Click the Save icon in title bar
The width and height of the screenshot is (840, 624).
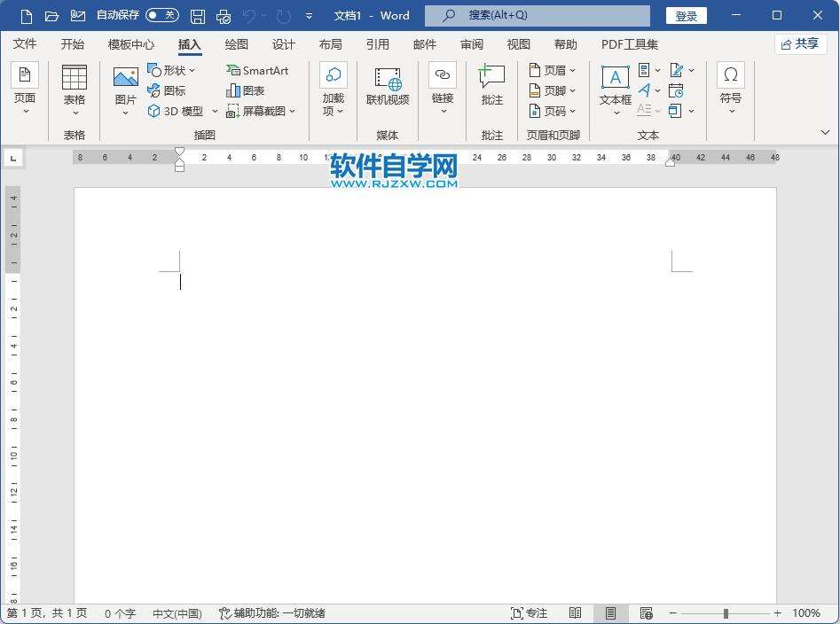(198, 16)
